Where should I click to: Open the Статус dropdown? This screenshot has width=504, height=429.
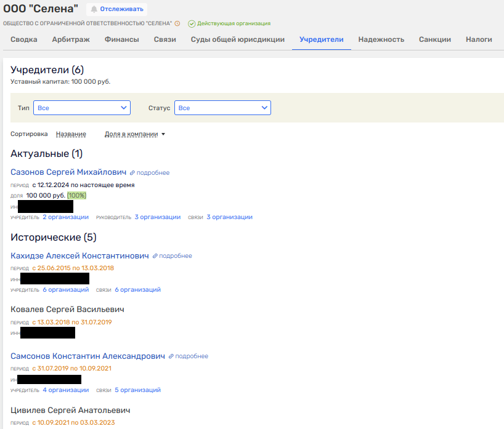(222, 108)
